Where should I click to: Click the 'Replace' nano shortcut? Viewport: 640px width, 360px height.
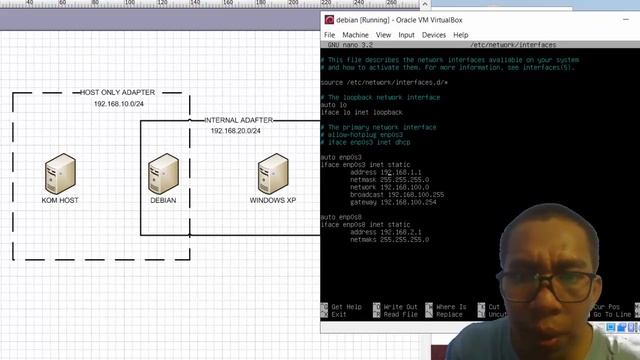449,314
